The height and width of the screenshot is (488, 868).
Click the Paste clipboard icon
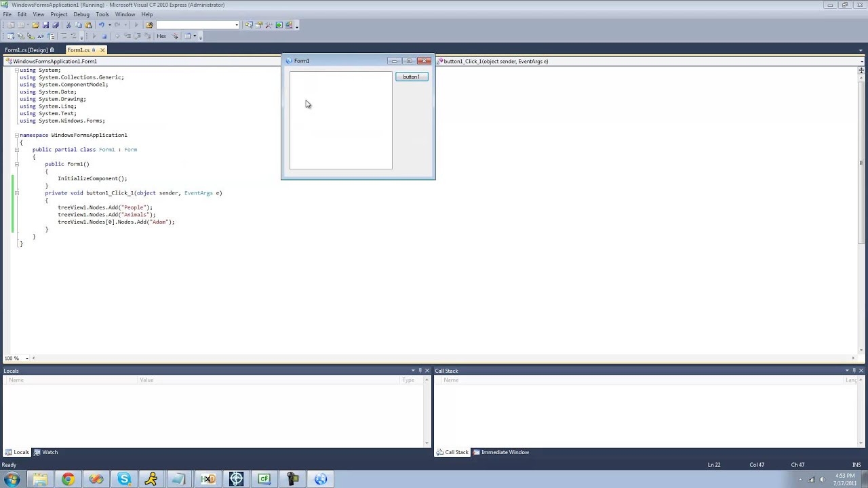coord(88,25)
